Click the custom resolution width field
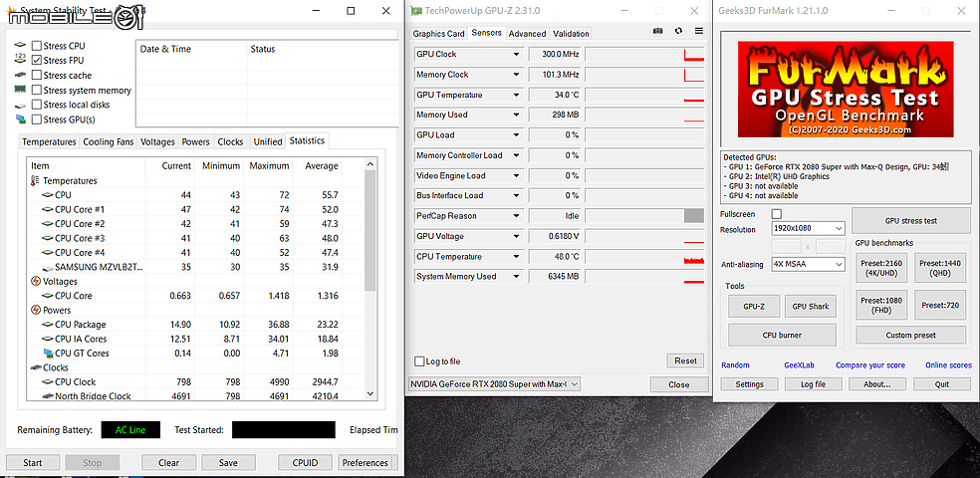The width and height of the screenshot is (980, 478). (x=787, y=246)
